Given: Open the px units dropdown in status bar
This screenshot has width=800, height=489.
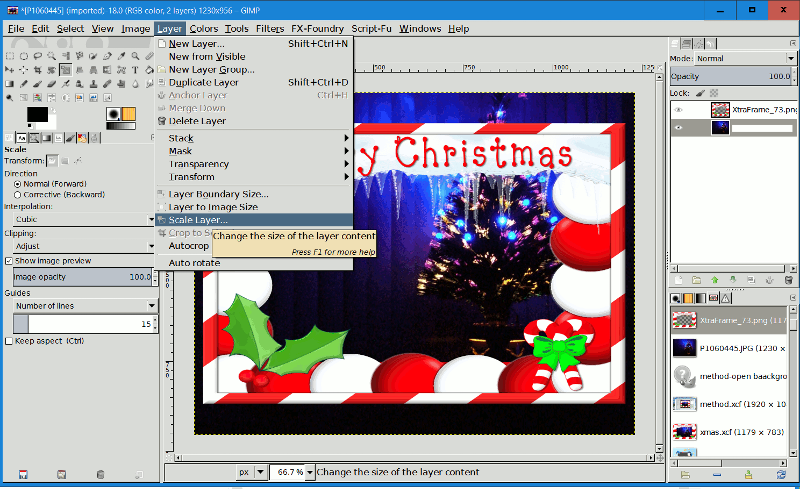Looking at the screenshot, I should [252, 472].
